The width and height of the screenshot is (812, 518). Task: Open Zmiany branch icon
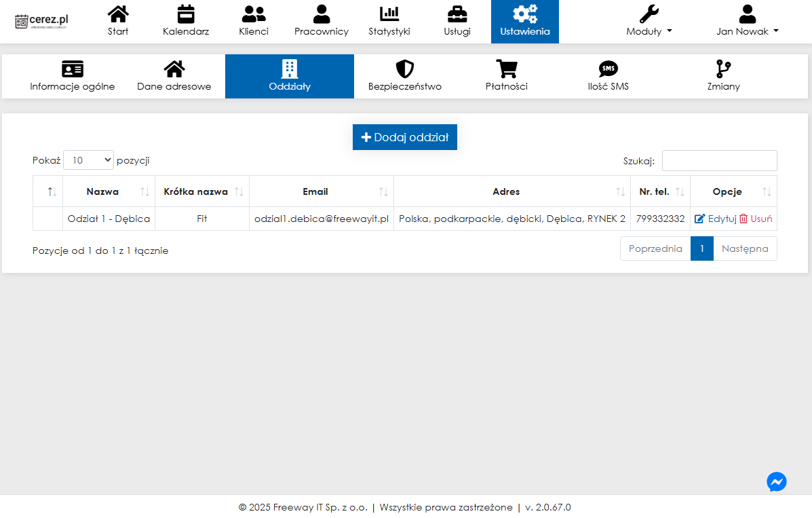pos(723,69)
